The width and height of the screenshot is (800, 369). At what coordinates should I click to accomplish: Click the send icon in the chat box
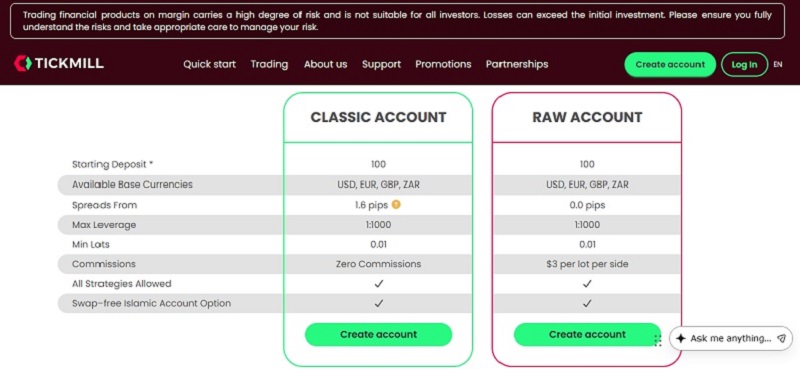tap(781, 338)
